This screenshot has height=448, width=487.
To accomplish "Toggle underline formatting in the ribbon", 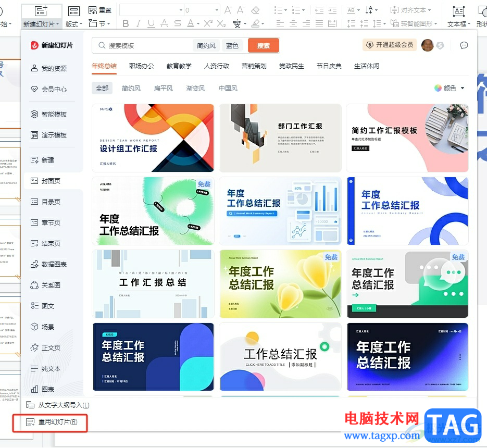I will (151, 23).
